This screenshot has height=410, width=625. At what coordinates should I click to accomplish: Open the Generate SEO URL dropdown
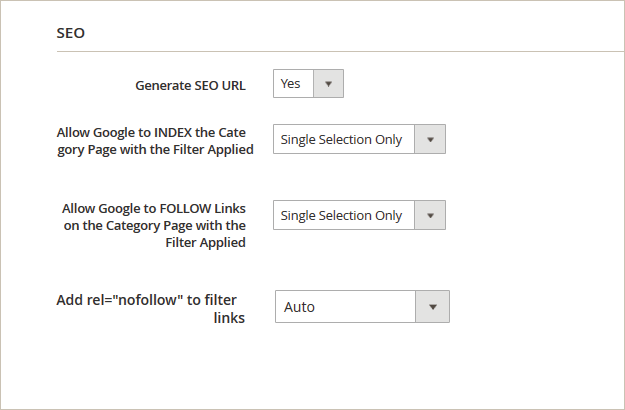pos(308,84)
